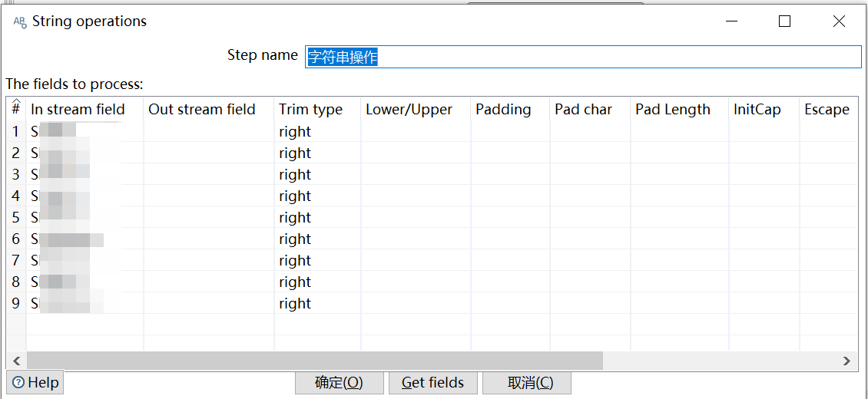
Task: Click the horizontal scrollbar thumb
Action: tap(314, 361)
